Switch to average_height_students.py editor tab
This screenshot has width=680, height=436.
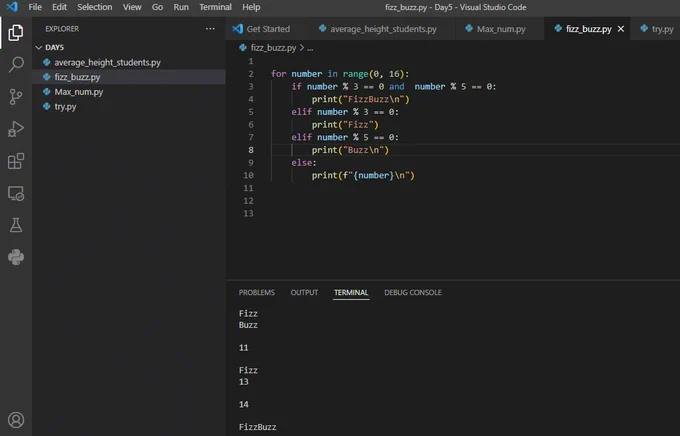(x=383, y=29)
